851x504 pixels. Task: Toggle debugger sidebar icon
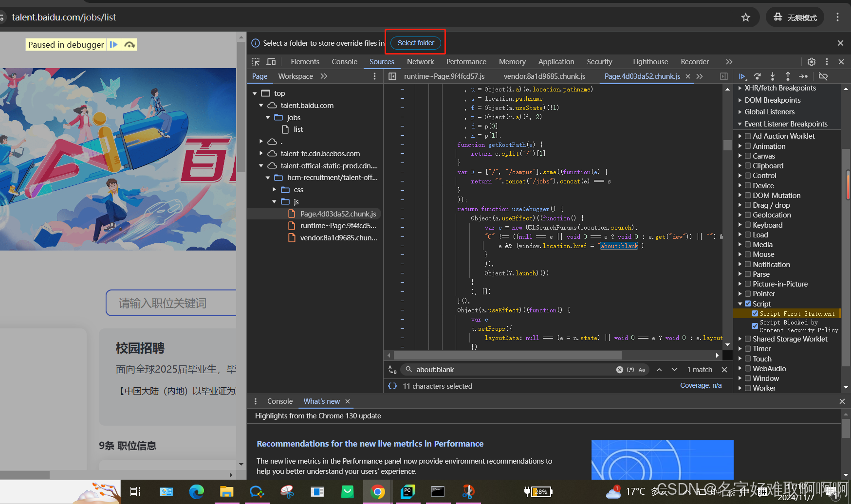pos(724,76)
